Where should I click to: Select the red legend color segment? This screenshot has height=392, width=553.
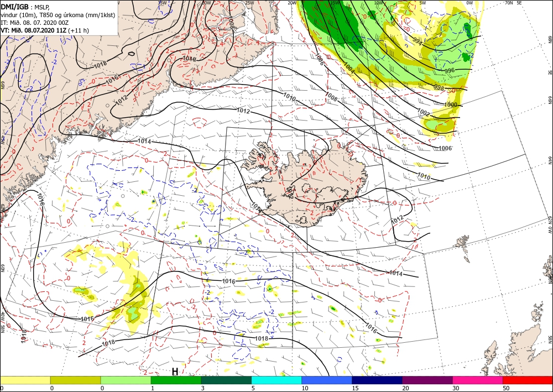pos(528,380)
